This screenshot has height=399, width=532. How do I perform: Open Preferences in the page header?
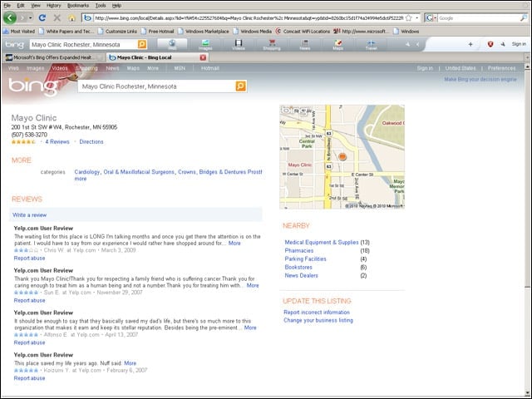click(x=501, y=68)
